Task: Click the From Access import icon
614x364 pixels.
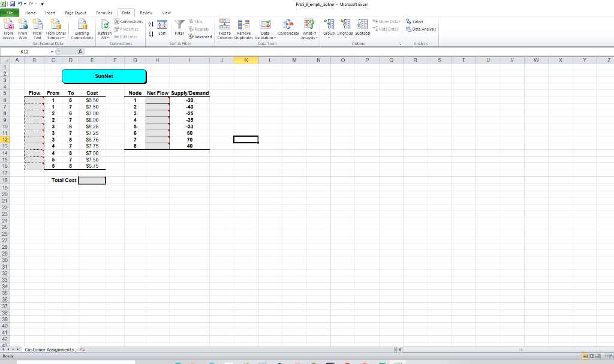Action: (x=8, y=28)
